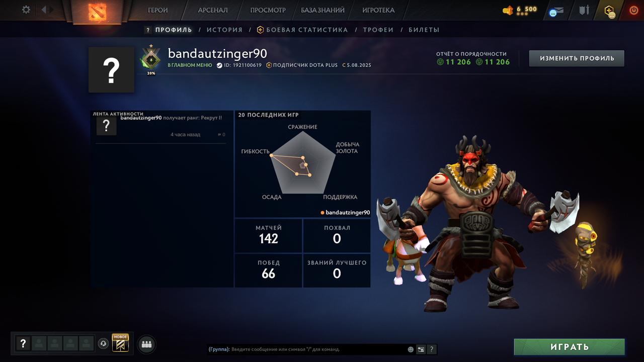
Task: Switch to the ТРОФЕИ tab
Action: point(378,30)
